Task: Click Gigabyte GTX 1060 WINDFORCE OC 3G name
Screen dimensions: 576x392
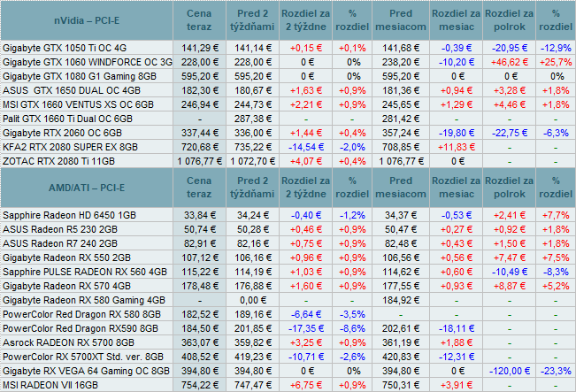Action: [88, 62]
